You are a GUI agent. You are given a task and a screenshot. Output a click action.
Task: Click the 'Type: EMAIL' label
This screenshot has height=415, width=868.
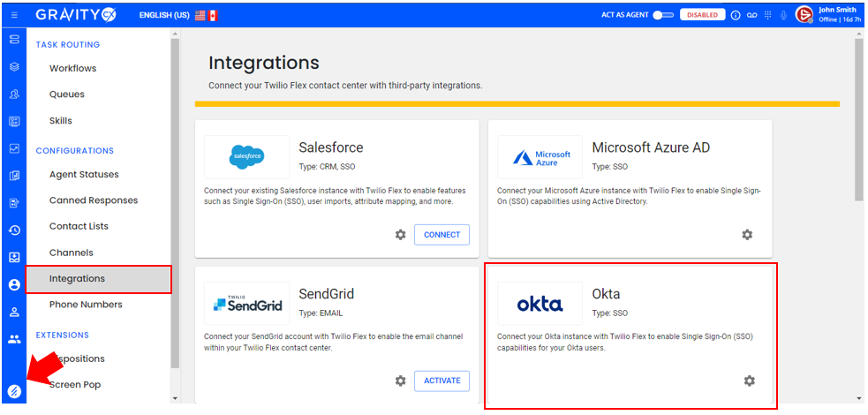click(321, 313)
